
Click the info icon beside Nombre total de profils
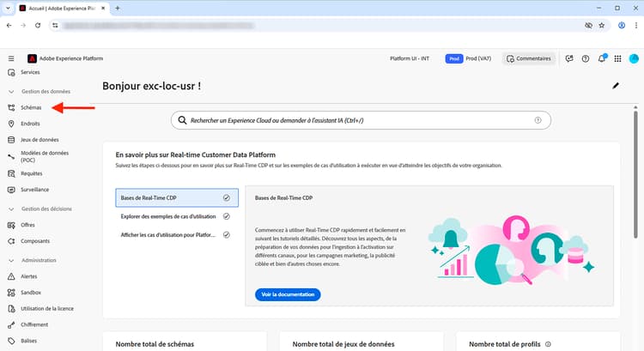click(x=548, y=344)
